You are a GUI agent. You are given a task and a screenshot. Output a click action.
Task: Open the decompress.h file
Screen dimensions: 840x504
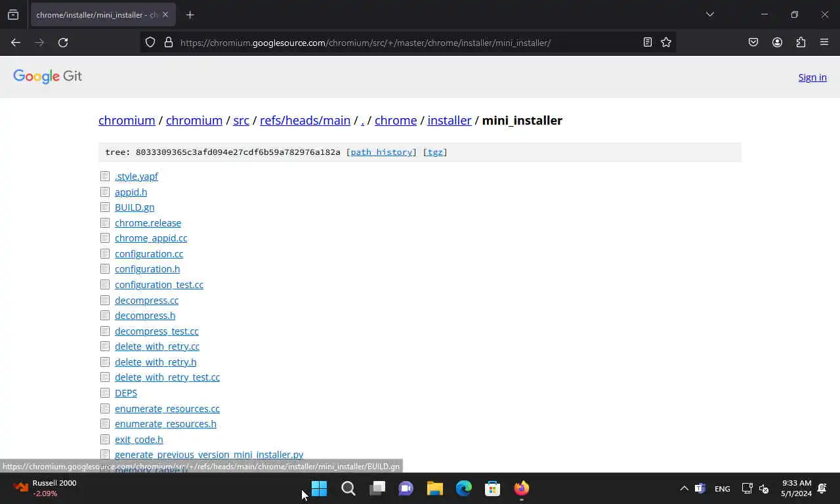145,316
